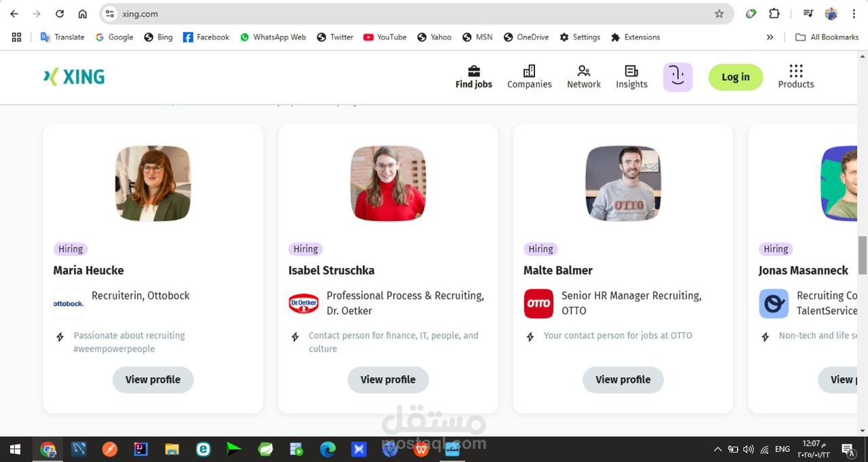868x462 pixels.
Task: Open IntelliJ IDEA from taskbar
Action: tap(141, 449)
